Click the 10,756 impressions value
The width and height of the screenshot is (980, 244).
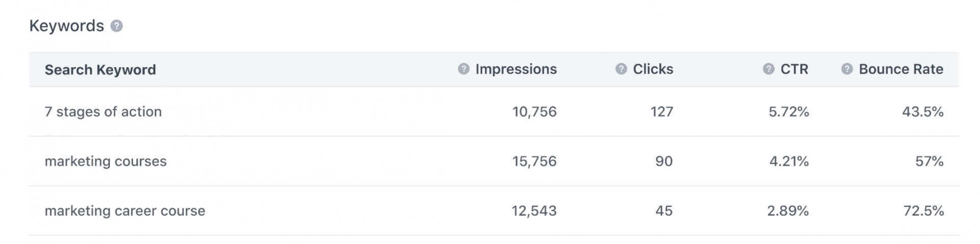tap(534, 112)
